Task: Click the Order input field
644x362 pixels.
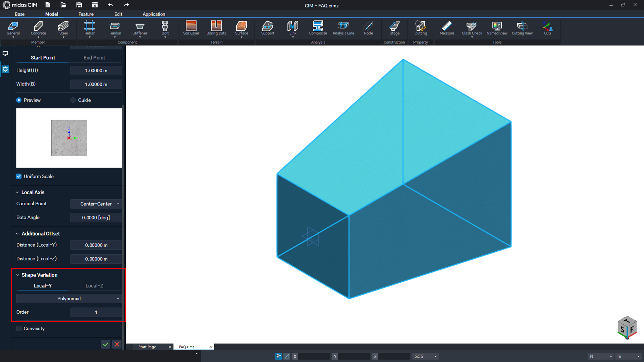Action: point(96,312)
